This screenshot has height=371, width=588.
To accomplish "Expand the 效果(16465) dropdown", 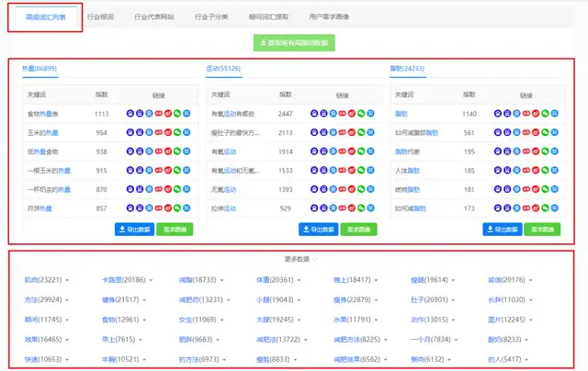I will click(x=67, y=340).
